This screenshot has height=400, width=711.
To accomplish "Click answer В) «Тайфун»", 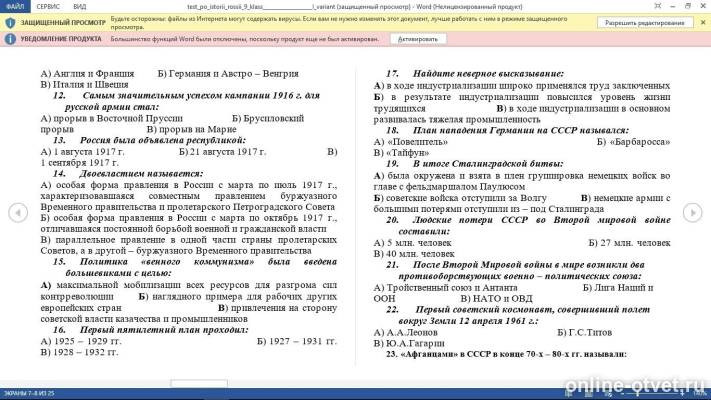I will tap(401, 153).
